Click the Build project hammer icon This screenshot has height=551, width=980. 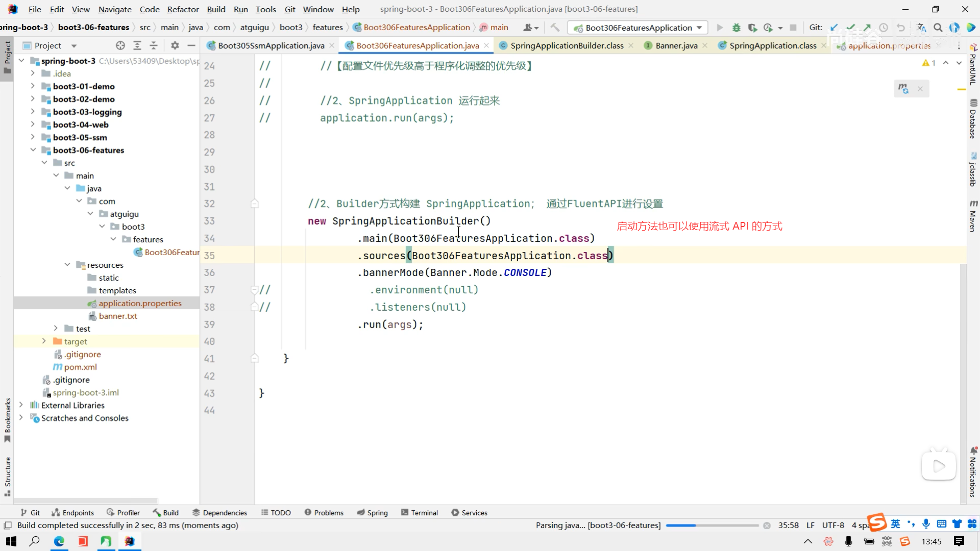[555, 28]
